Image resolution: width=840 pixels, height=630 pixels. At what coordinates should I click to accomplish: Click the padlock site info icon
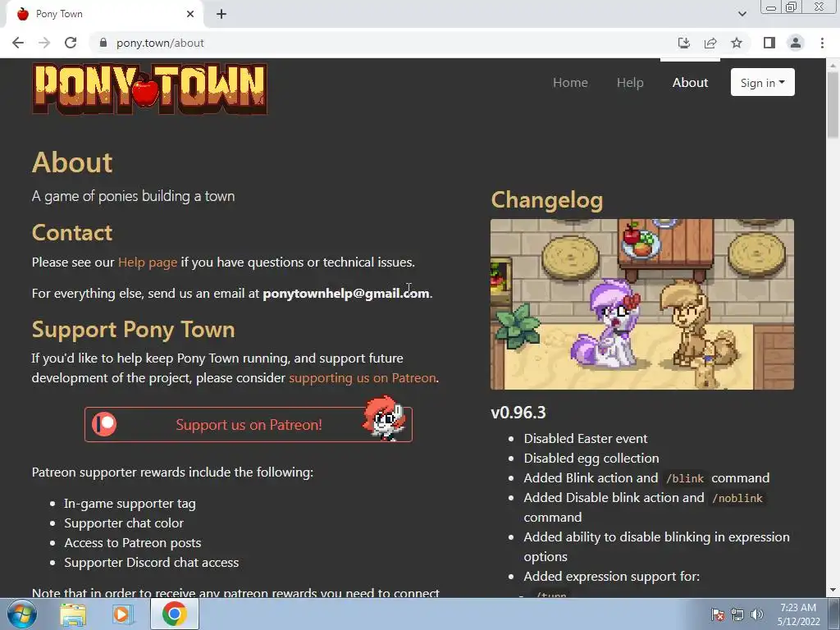[x=103, y=43]
